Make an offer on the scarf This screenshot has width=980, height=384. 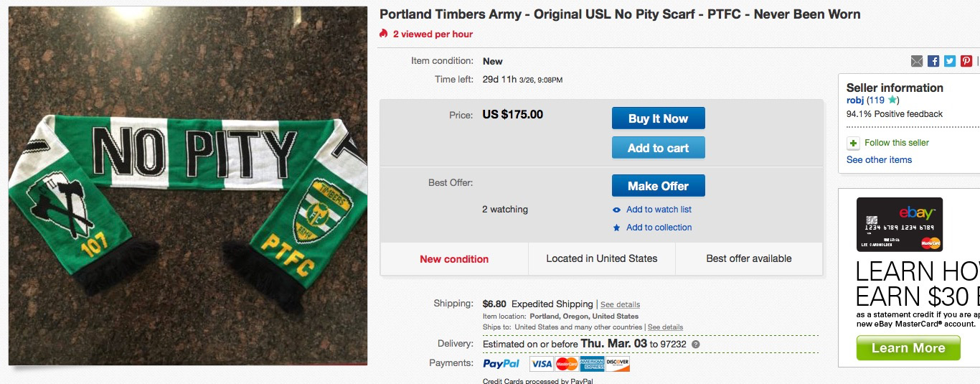[x=658, y=186]
